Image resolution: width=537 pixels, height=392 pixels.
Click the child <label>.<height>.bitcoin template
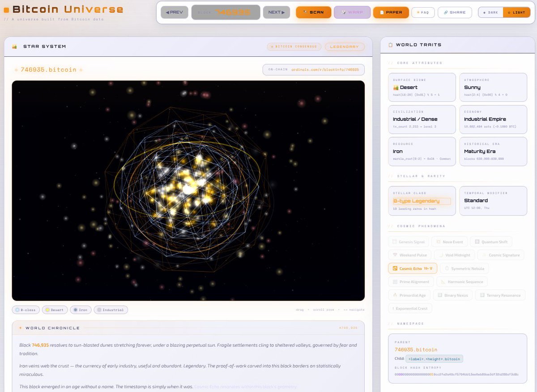[434, 358]
